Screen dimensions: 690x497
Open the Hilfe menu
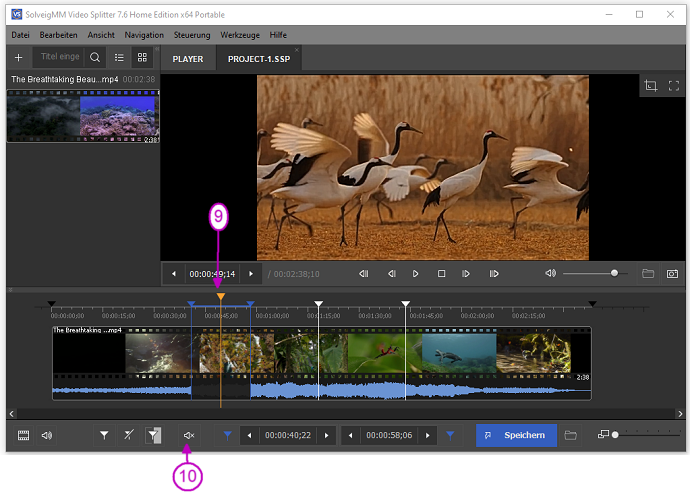point(278,35)
